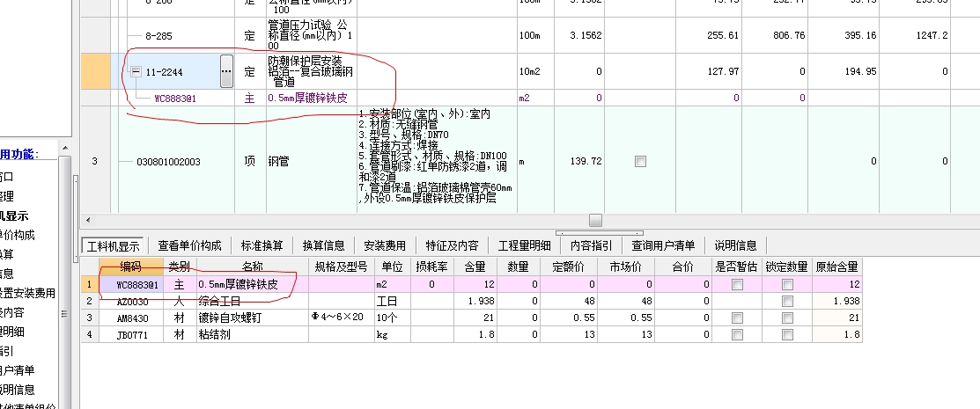The width and height of the screenshot is (980, 409).
Task: Toggle 锁定数量 for 镀锌自攻螺钉 row
Action: click(787, 318)
